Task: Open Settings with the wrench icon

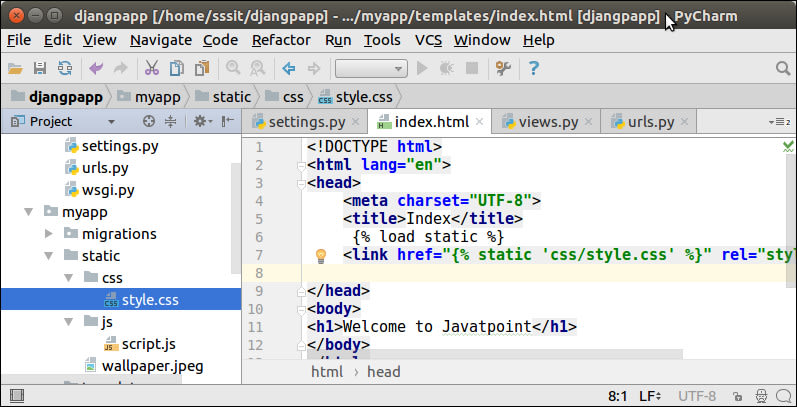Action: 503,69
